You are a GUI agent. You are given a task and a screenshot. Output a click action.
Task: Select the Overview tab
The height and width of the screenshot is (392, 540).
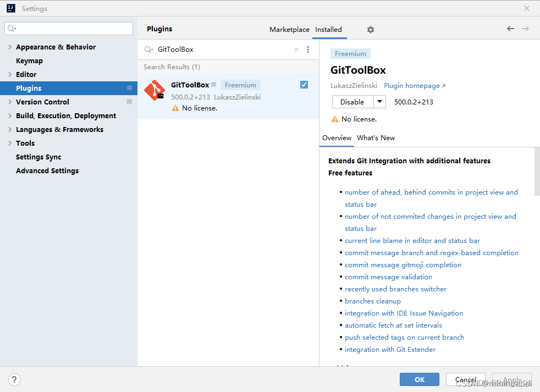point(337,138)
